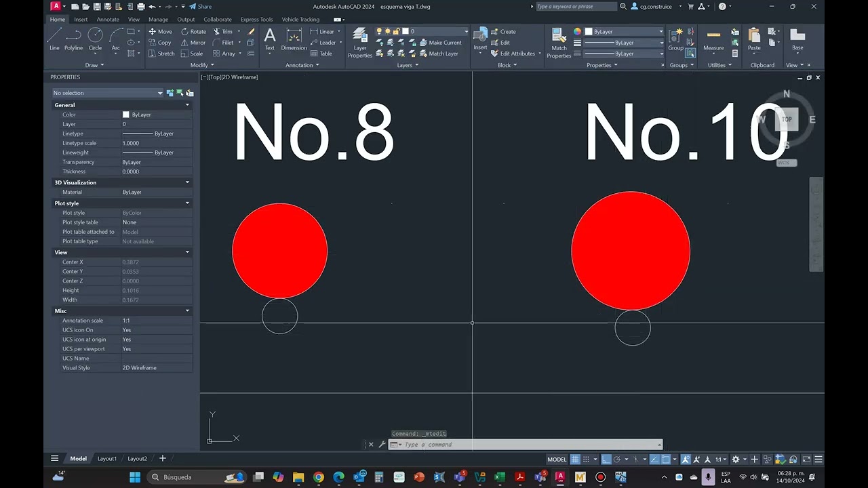
Task: Select the Circle tool
Action: pos(95,39)
